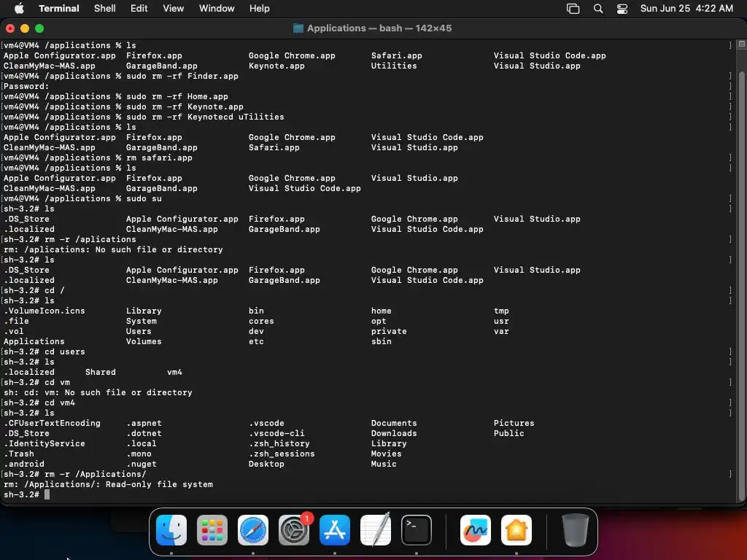
Task: Click '.VolumeIcon.icns' in the root listing
Action: coord(44,311)
